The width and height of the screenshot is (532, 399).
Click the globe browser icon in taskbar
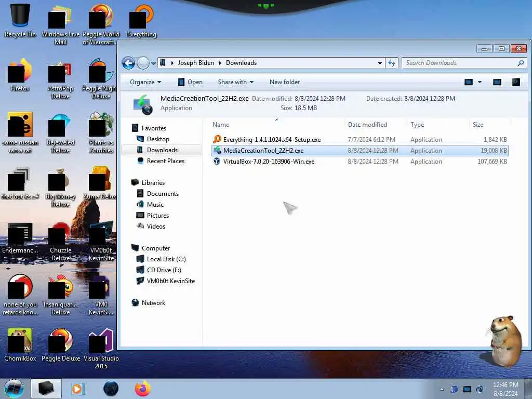pyautogui.click(x=111, y=389)
